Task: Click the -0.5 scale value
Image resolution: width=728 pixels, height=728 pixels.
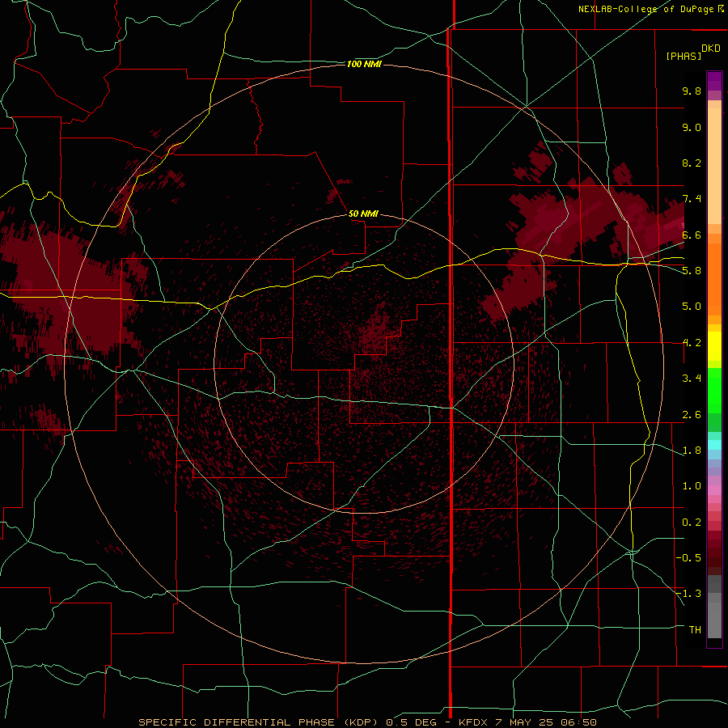Action: click(x=688, y=558)
